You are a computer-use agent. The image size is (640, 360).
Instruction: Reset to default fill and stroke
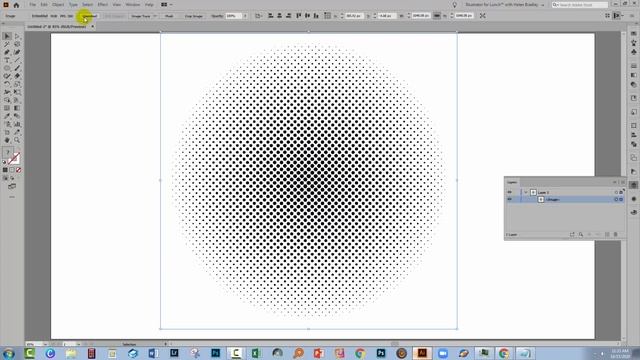tap(4, 162)
